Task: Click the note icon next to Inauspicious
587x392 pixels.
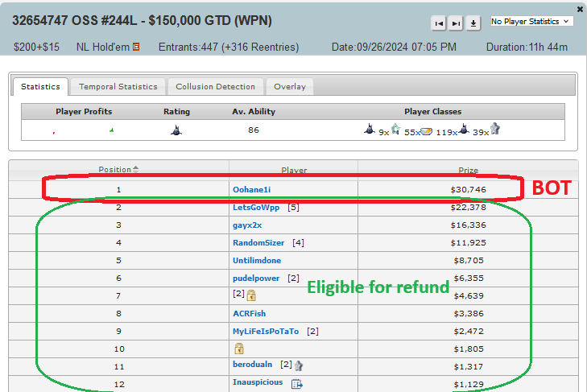Action: (297, 384)
